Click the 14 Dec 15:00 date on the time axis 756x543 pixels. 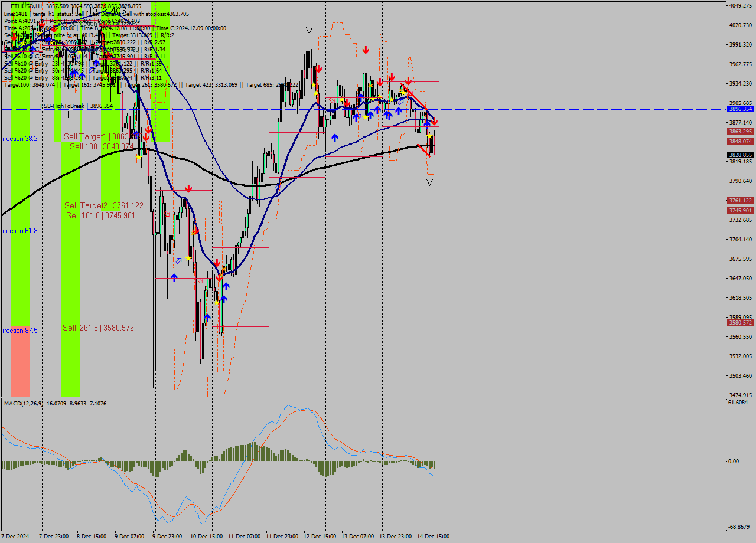[434, 536]
